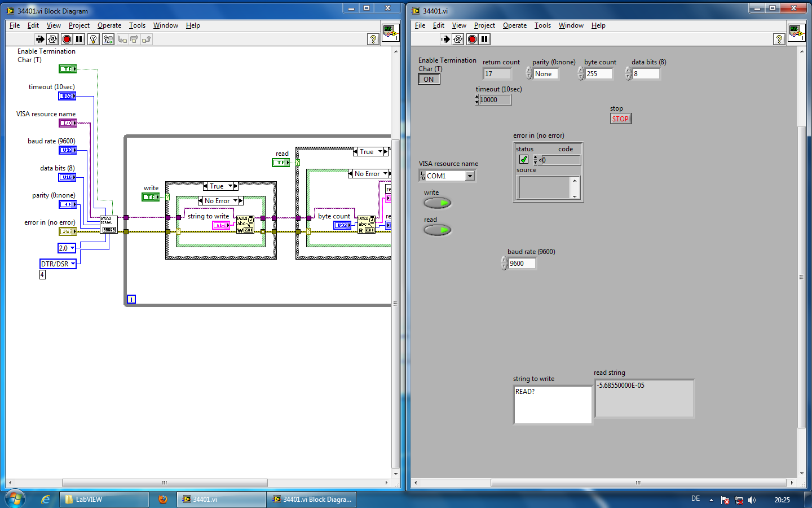812x508 pixels.
Task: Click Run Continuously on the front panel toolbar
Action: click(458, 39)
